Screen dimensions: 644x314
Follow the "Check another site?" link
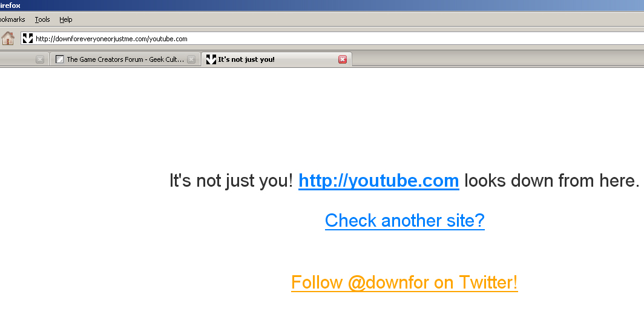point(404,221)
